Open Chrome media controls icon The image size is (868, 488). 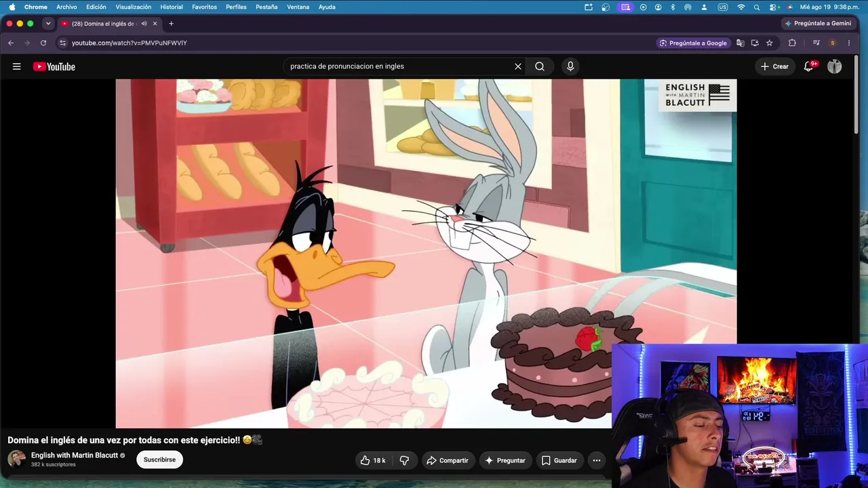[816, 43]
